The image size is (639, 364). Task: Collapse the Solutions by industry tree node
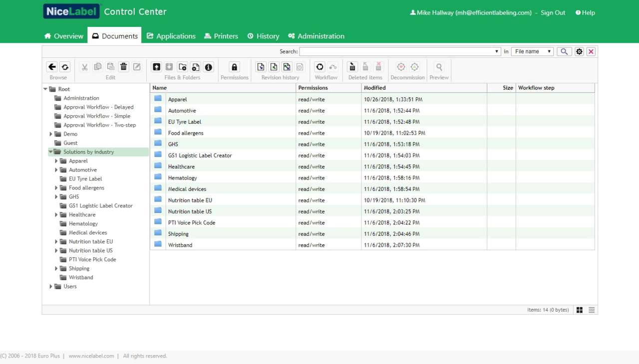coord(51,152)
